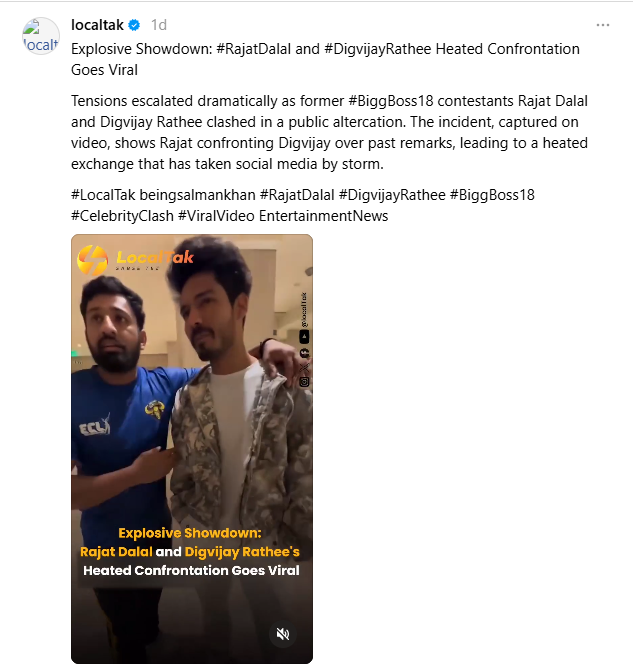Viewport: 633px width, 665px height.
Task: Open the #LocalTak hashtag
Action: coord(103,195)
